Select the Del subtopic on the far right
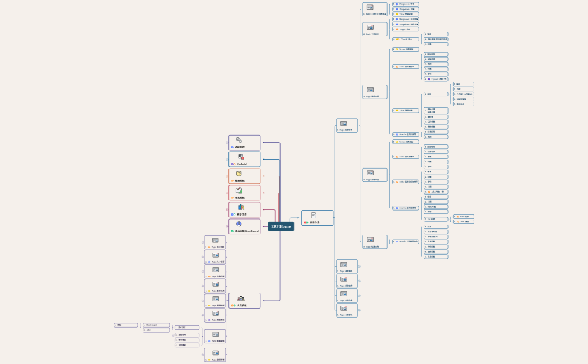Viewport: 588px width, 364px height. [464, 222]
